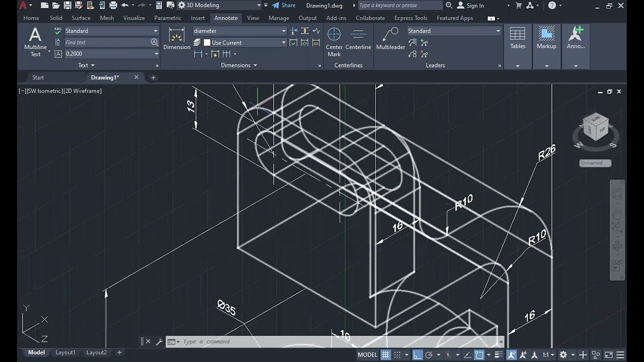Click the Continue dimension icon
Screen dimensions: 644x362
[x=226, y=54]
